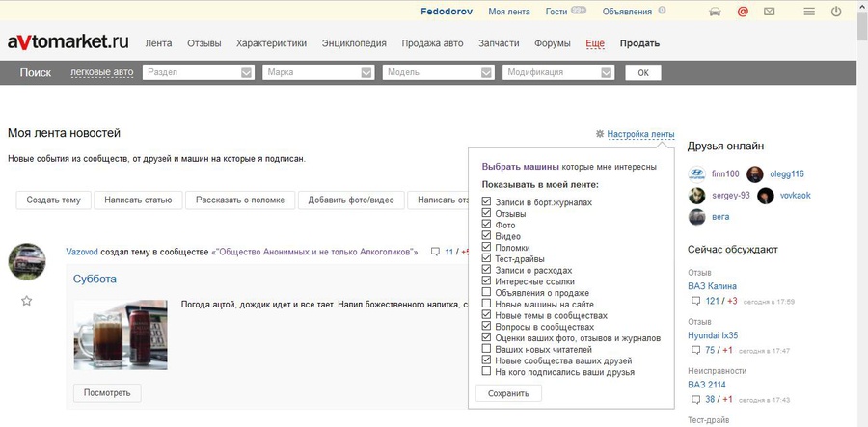Click the Написать статью button

point(138,200)
